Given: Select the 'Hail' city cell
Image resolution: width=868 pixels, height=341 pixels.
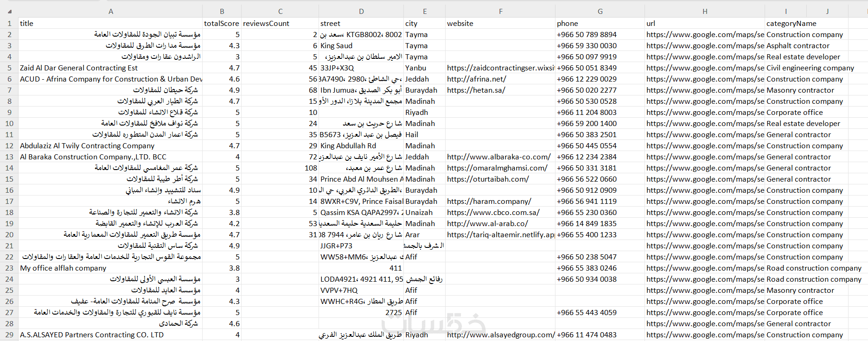Looking at the screenshot, I should [x=424, y=134].
